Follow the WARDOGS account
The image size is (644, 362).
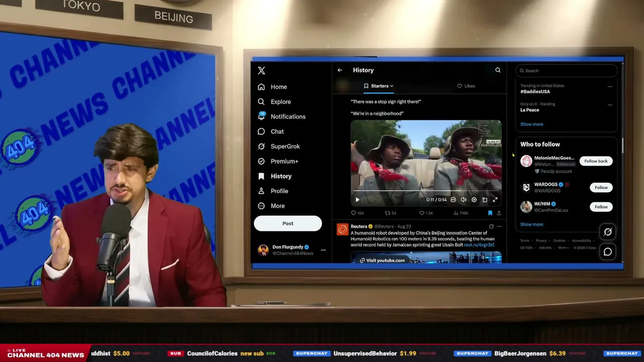coord(601,188)
